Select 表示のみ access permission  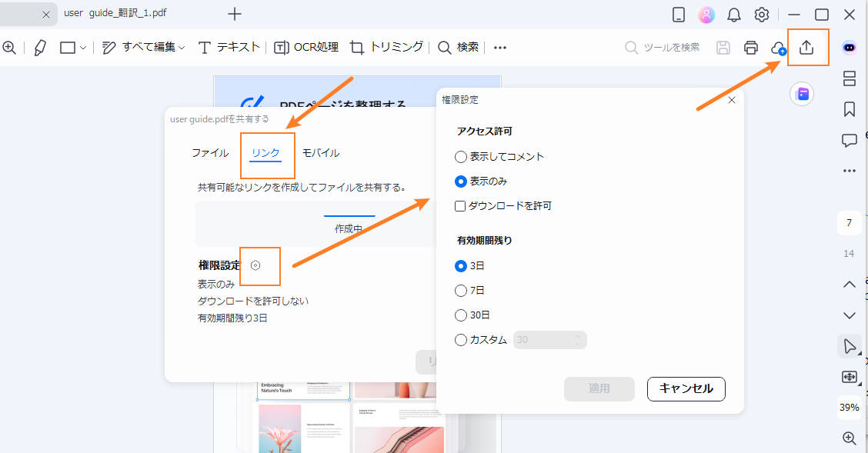coord(460,182)
